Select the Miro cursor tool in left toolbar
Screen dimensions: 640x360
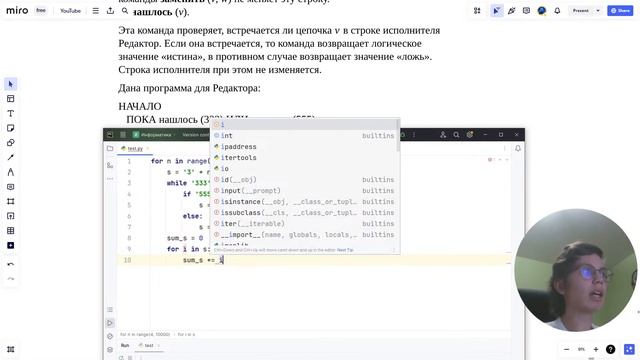coord(11,84)
